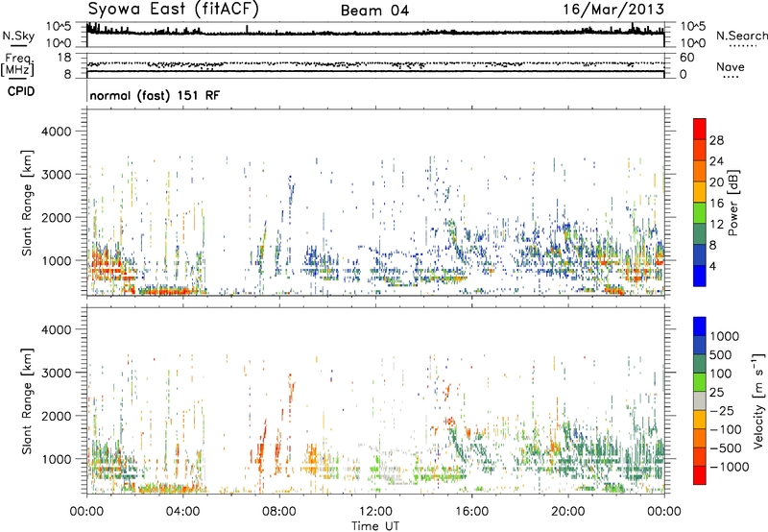Viewport: 768px width, 532px height.
Task: Click the "08:00" time tick label
Action: coord(279,512)
